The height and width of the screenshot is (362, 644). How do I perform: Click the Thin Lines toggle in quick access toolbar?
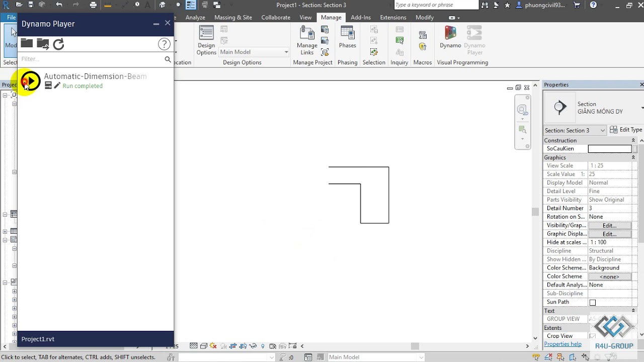[191, 5]
